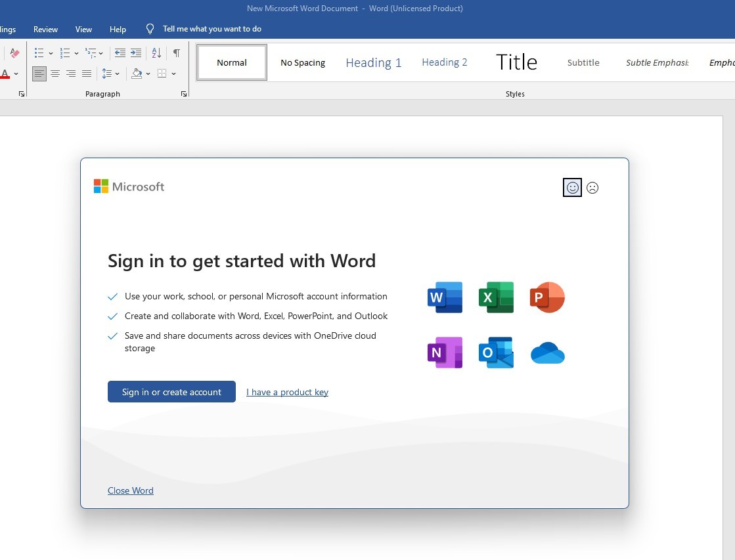Open the Font Color dropdown arrow
Viewport: 735px width, 560px height.
tap(16, 74)
